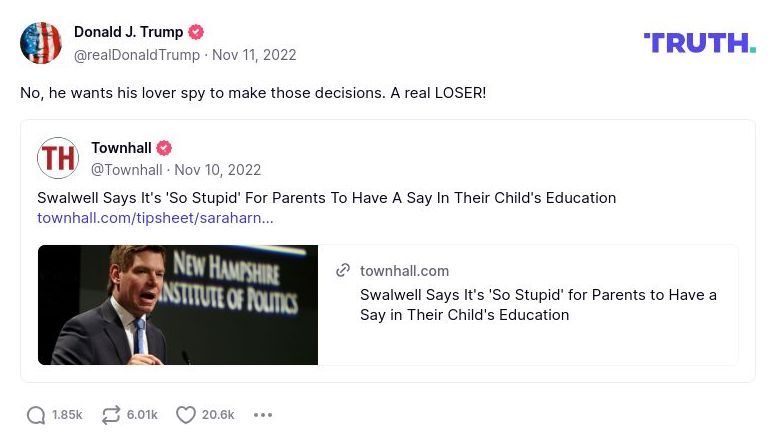Click Townhall's verified badge
The height and width of the screenshot is (445, 777).
pos(164,148)
